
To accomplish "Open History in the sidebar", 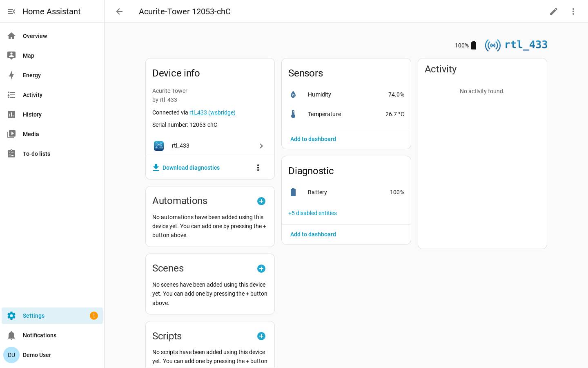I will pos(52,114).
